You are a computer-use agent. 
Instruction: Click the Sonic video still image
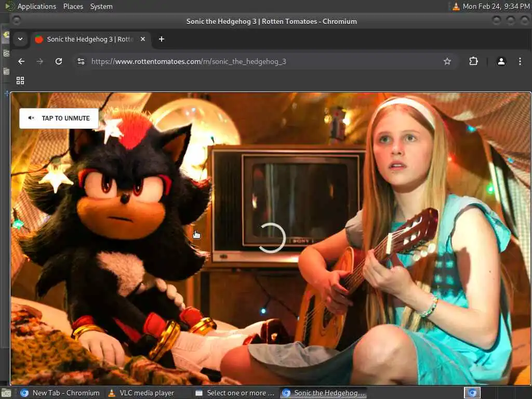coord(271,238)
